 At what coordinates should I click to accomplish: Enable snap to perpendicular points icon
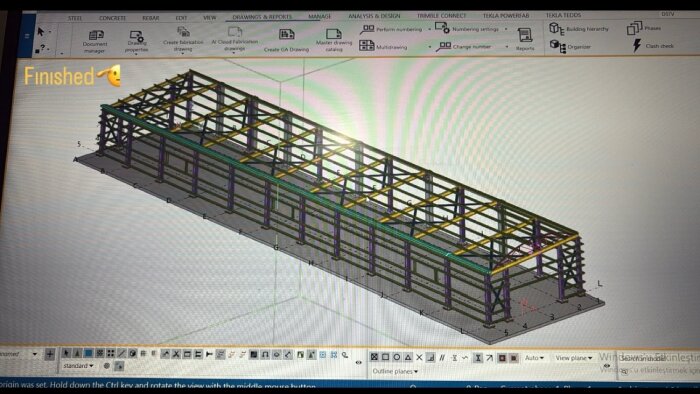(x=430, y=357)
